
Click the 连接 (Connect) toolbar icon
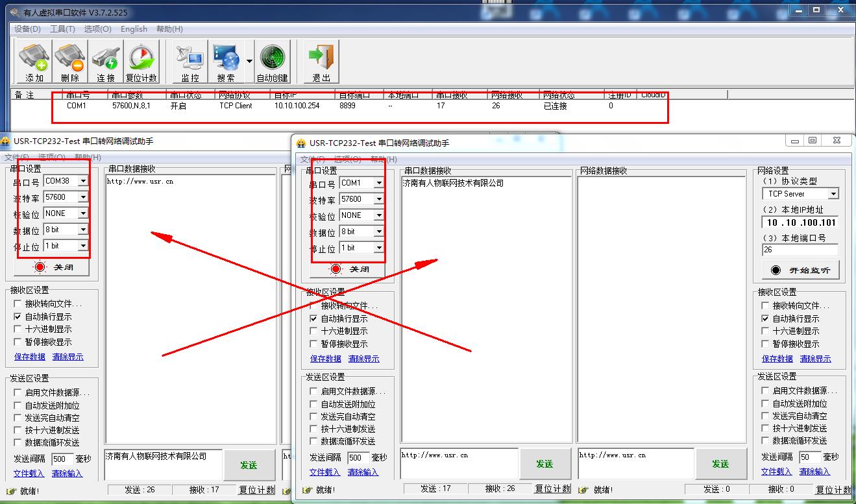coord(106,62)
